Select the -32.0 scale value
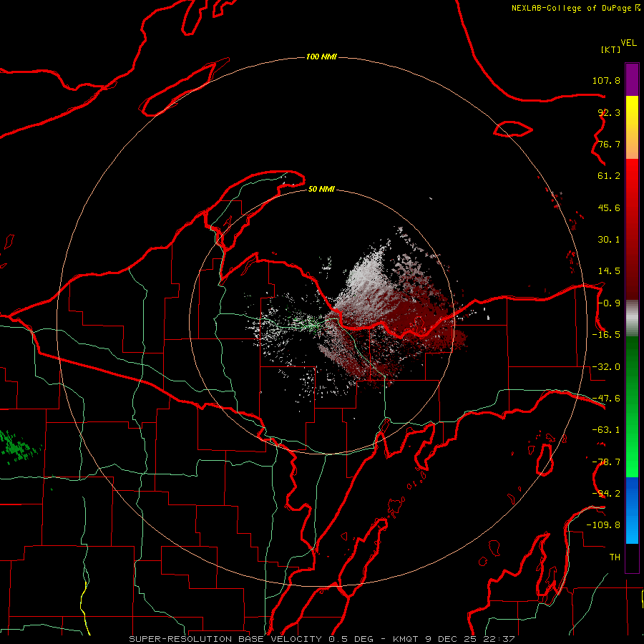 606,367
